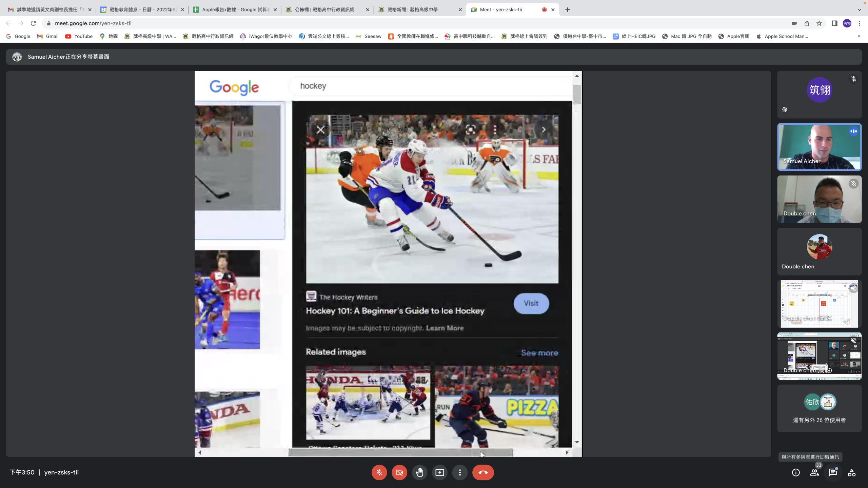Image resolution: width=868 pixels, height=488 pixels.
Task: Switch to the Gmail tab
Action: coord(47,9)
